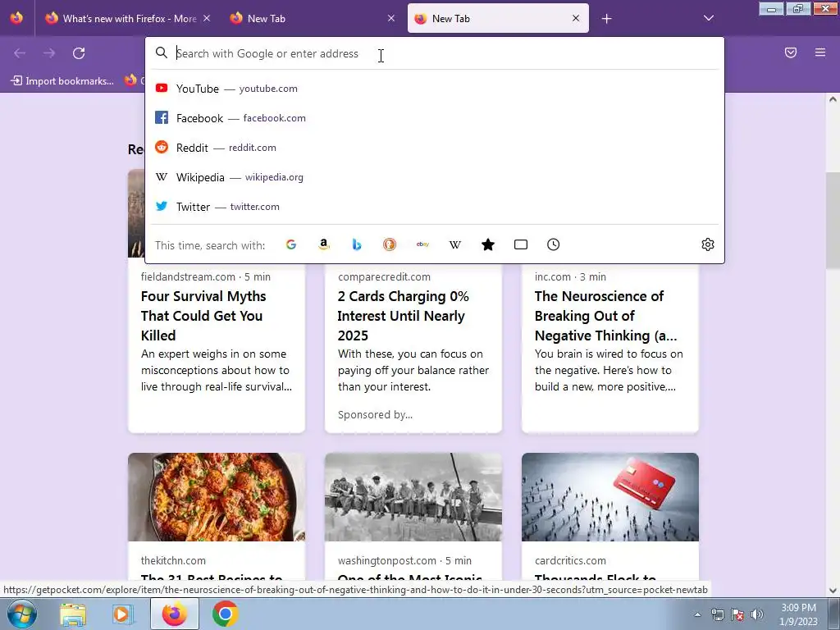
Task: Search this time with Amazon icon
Action: pos(323,244)
